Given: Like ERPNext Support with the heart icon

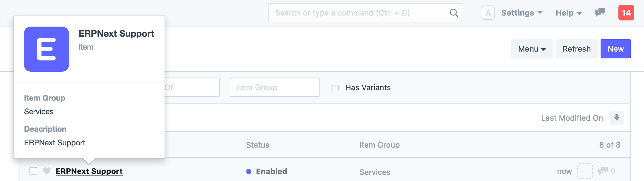Looking at the screenshot, I should (x=47, y=171).
